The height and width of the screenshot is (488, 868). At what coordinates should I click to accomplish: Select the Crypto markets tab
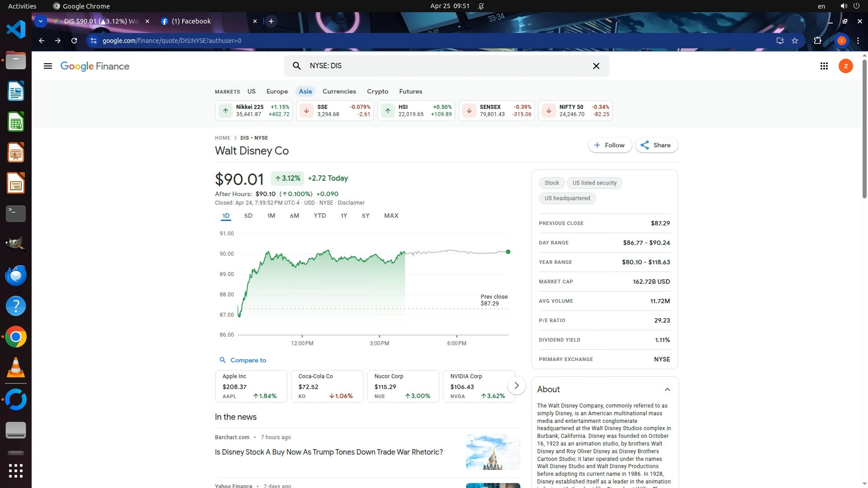[x=377, y=91]
